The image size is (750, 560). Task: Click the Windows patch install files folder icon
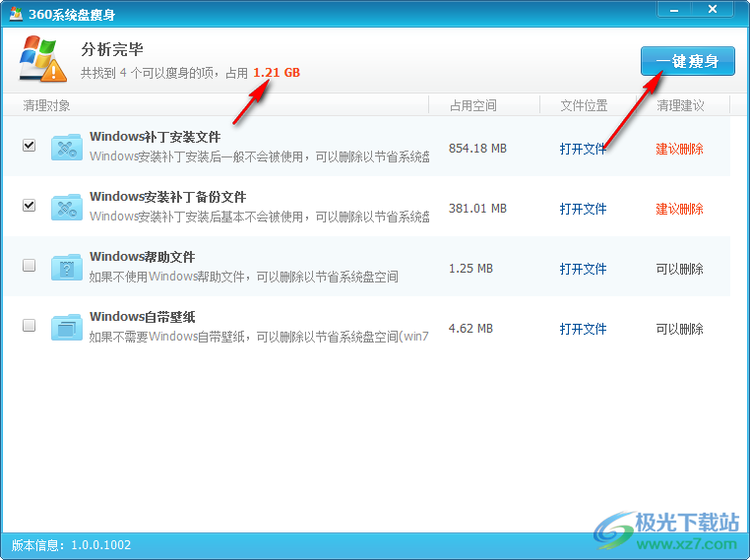pyautogui.click(x=67, y=148)
